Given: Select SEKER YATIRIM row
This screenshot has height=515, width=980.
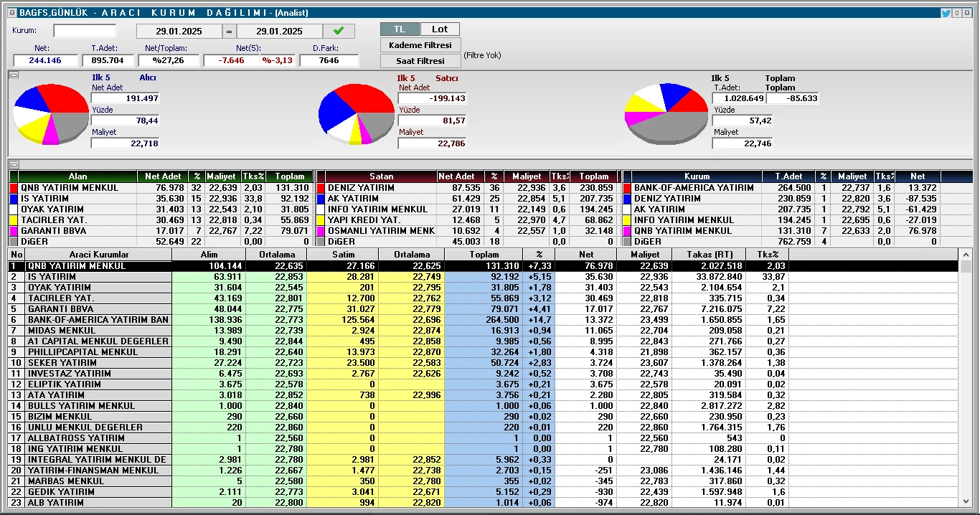Looking at the screenshot, I should point(484,363).
